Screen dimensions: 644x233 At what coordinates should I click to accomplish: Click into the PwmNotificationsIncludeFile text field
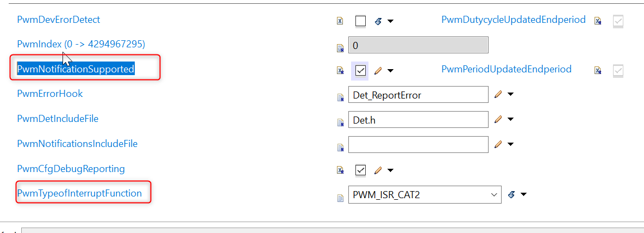418,144
